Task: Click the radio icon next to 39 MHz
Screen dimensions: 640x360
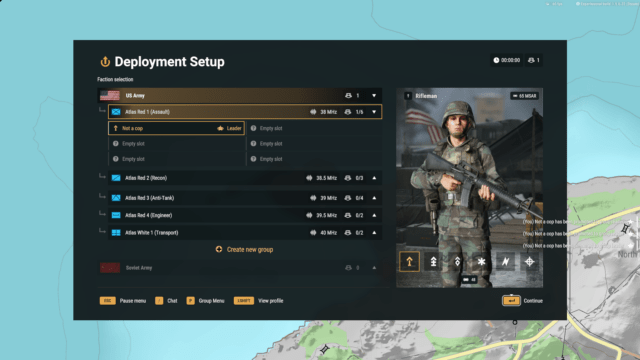Action: 313,198
